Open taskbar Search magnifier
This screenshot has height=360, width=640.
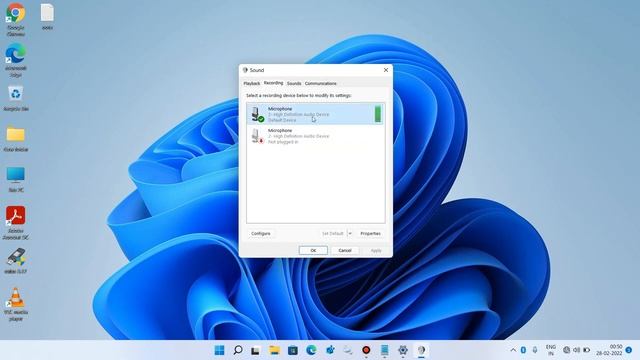[238, 350]
